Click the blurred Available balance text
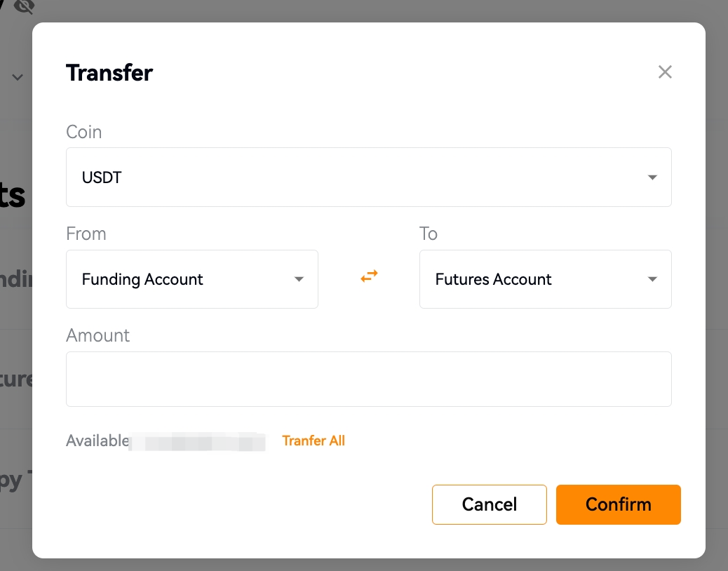The width and height of the screenshot is (728, 571). click(x=197, y=441)
